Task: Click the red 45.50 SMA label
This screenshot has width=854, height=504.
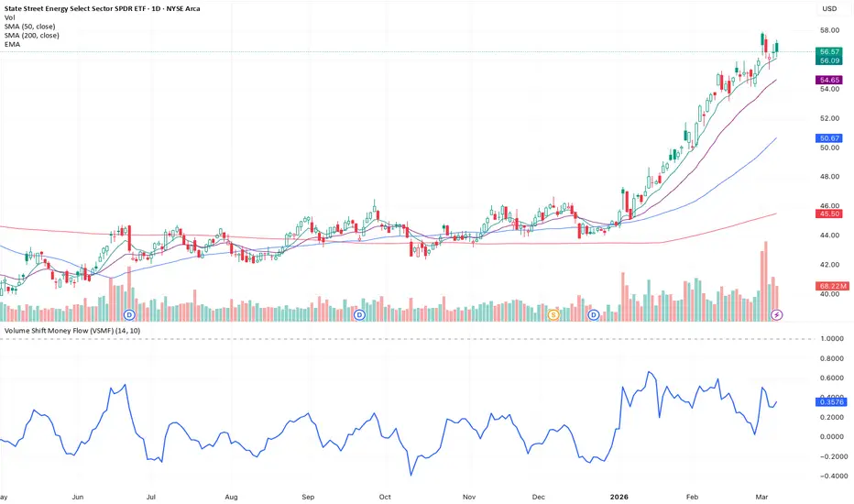Action: click(829, 214)
